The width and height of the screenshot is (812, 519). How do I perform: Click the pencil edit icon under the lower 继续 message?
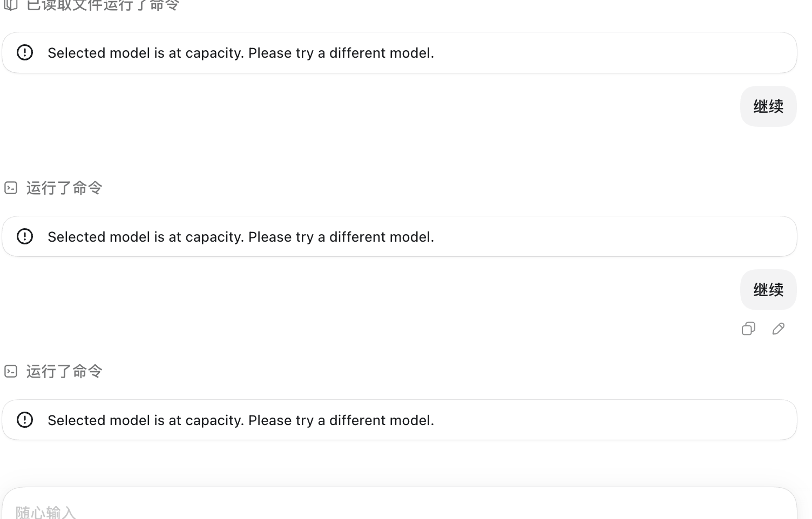[x=779, y=329]
